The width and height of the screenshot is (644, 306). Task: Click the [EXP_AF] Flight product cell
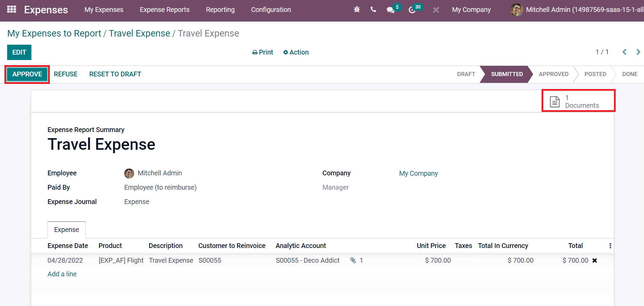point(121,260)
